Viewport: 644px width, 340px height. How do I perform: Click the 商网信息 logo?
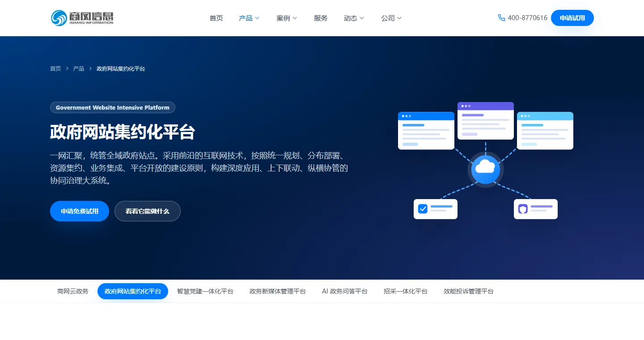point(82,18)
